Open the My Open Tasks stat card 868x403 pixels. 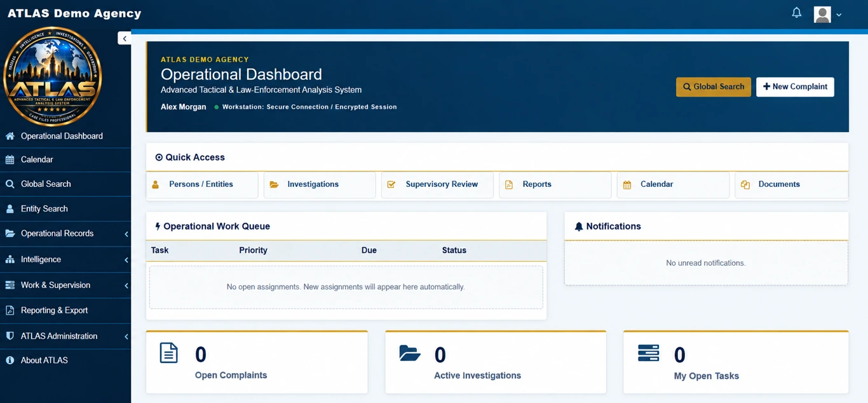736,362
